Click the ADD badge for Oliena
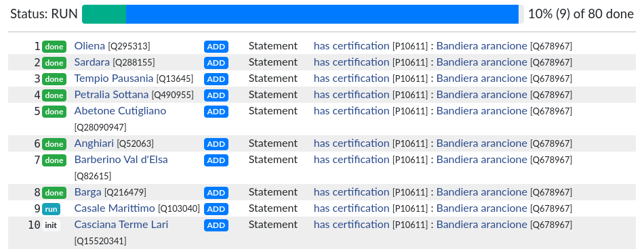This screenshot has width=644, height=249. coord(216,47)
